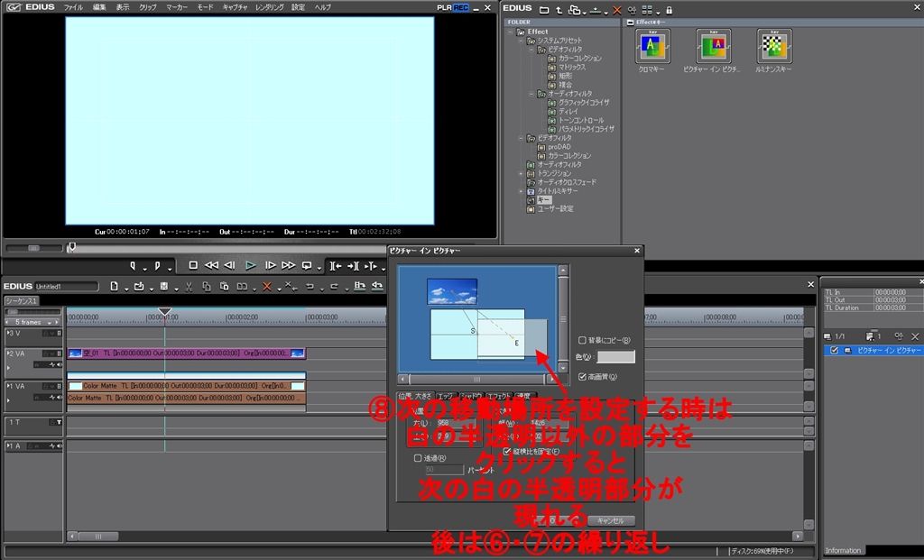
Task: Click the fast forward button in player
Action: click(x=288, y=265)
